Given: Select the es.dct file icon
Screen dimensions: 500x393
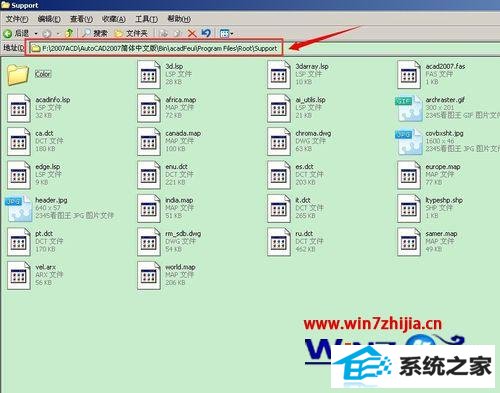Looking at the screenshot, I should coord(279,175).
